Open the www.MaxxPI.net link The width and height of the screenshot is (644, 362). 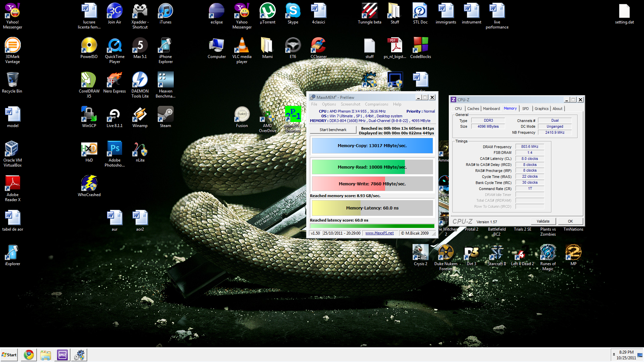379,233
